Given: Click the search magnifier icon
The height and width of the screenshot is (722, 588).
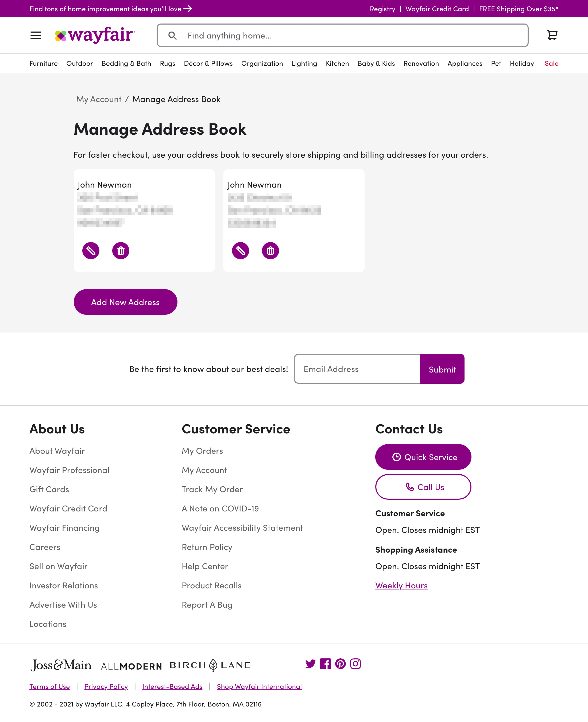Looking at the screenshot, I should (173, 35).
